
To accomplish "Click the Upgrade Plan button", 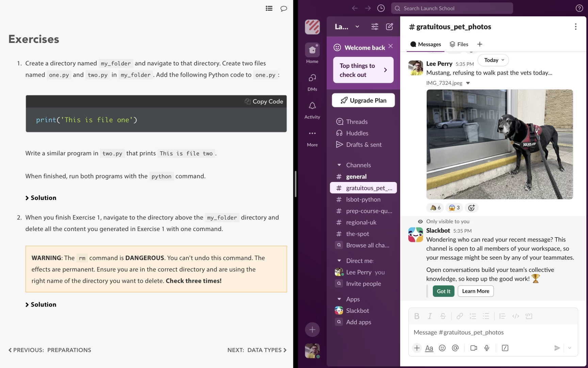I will (x=363, y=100).
